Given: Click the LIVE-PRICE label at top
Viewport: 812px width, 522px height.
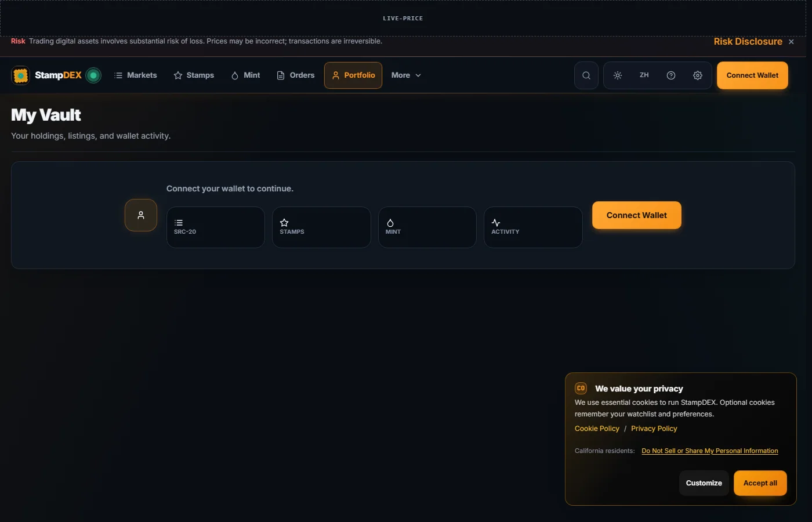Looking at the screenshot, I should pos(403,19).
